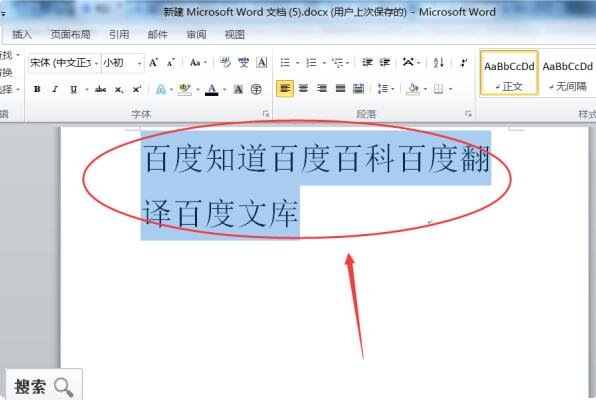Apply text highlight color
The width and height of the screenshot is (596, 400).
pos(185,89)
